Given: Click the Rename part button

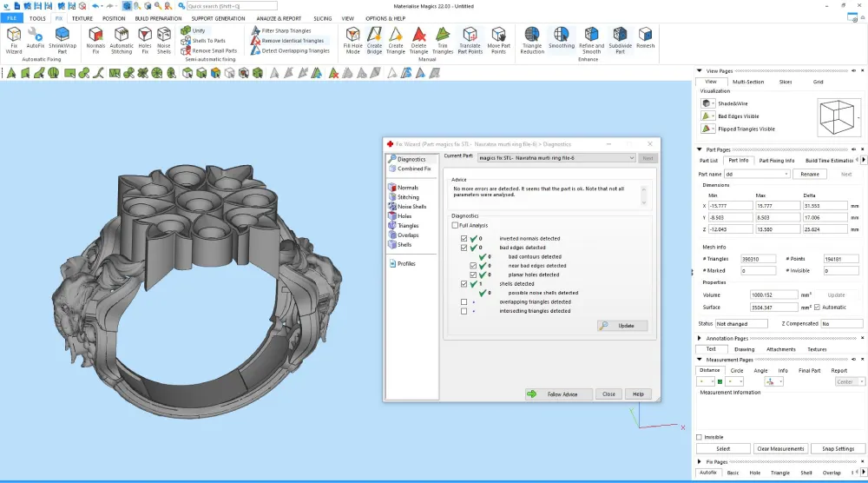Looking at the screenshot, I should pos(809,174).
